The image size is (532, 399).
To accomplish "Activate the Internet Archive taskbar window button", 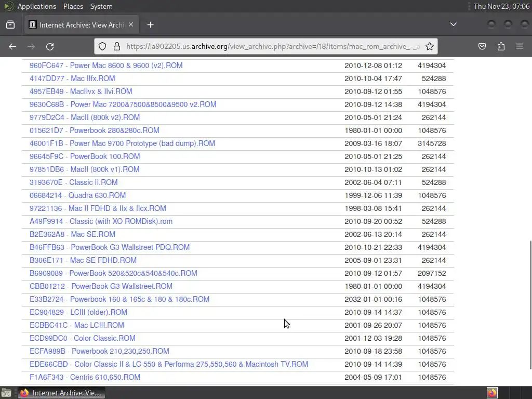I will 61,393.
